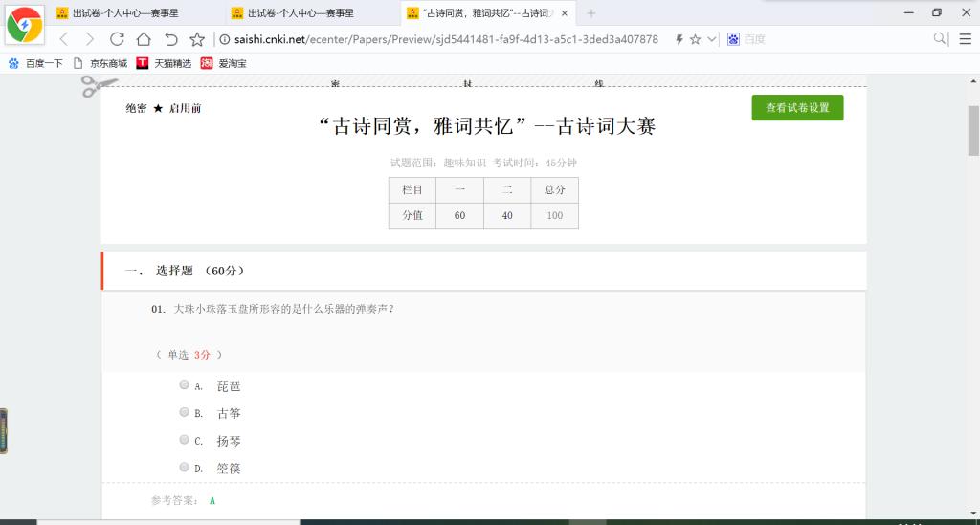Switch to the first 出试卷-个人中心 tab
Image resolution: width=980 pixels, height=525 pixels.
coord(124,13)
